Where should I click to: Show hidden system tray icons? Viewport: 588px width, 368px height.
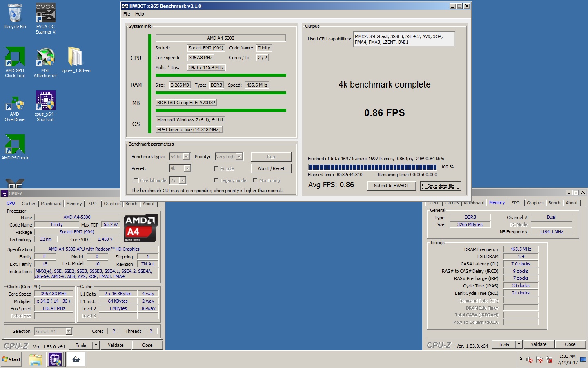521,359
